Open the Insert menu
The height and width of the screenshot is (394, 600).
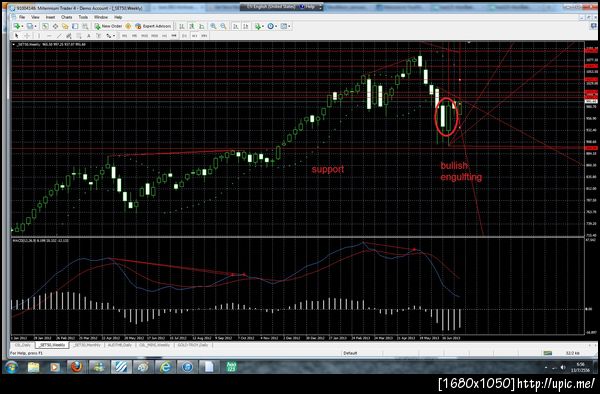click(x=50, y=17)
